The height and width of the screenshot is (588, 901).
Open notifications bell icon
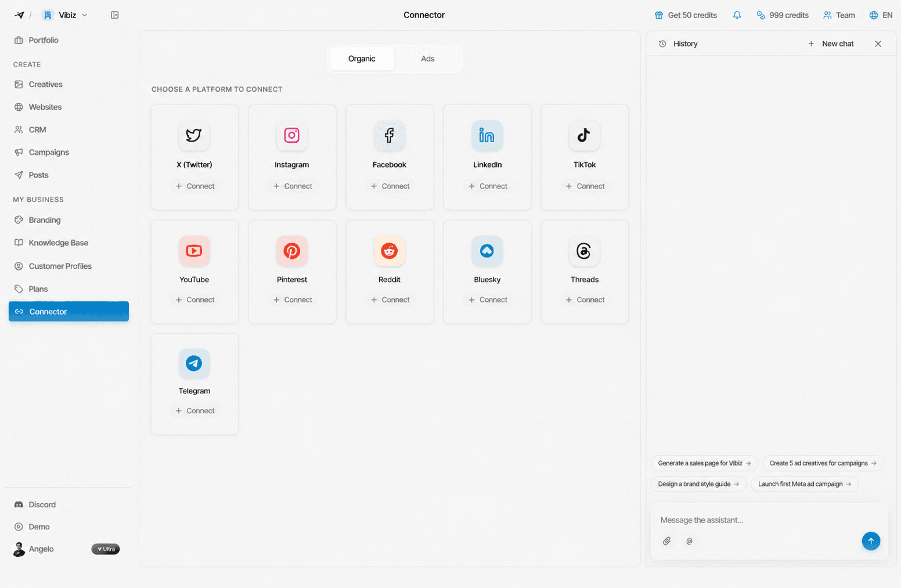[x=737, y=15]
